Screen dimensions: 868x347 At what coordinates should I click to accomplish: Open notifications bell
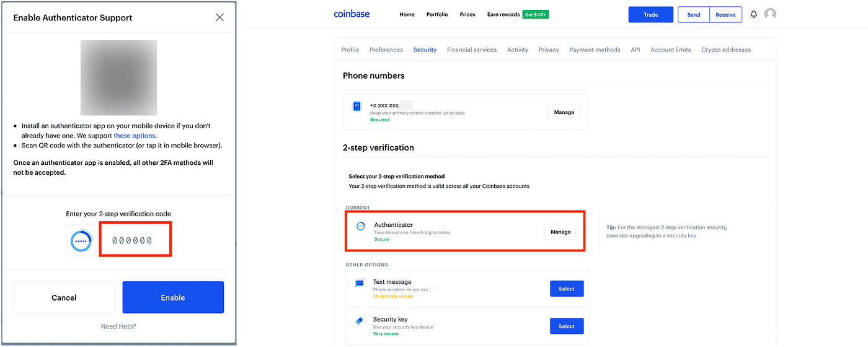click(x=754, y=14)
